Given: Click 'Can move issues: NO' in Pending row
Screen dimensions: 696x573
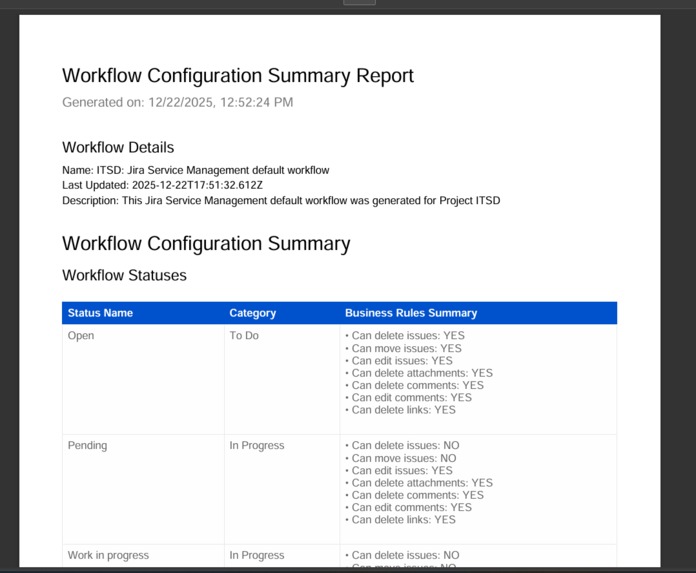Looking at the screenshot, I should pyautogui.click(x=400, y=458).
